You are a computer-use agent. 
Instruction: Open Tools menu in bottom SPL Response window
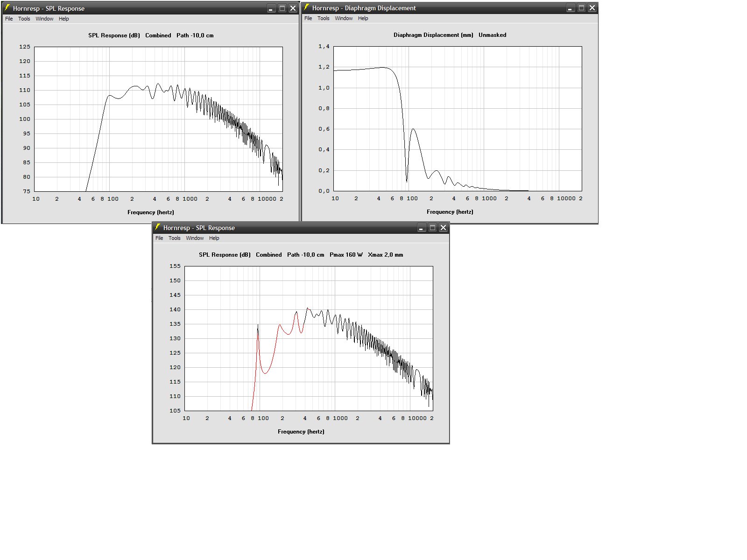click(175, 238)
